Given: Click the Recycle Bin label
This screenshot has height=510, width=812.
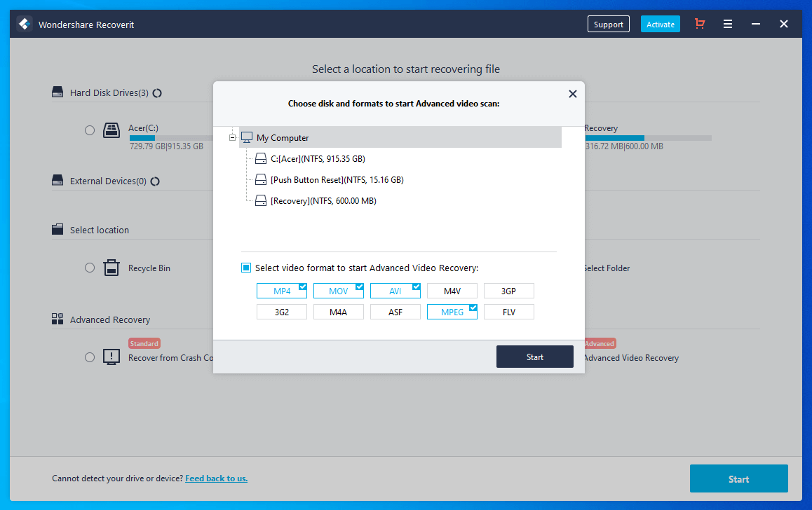Looking at the screenshot, I should click(x=149, y=268).
